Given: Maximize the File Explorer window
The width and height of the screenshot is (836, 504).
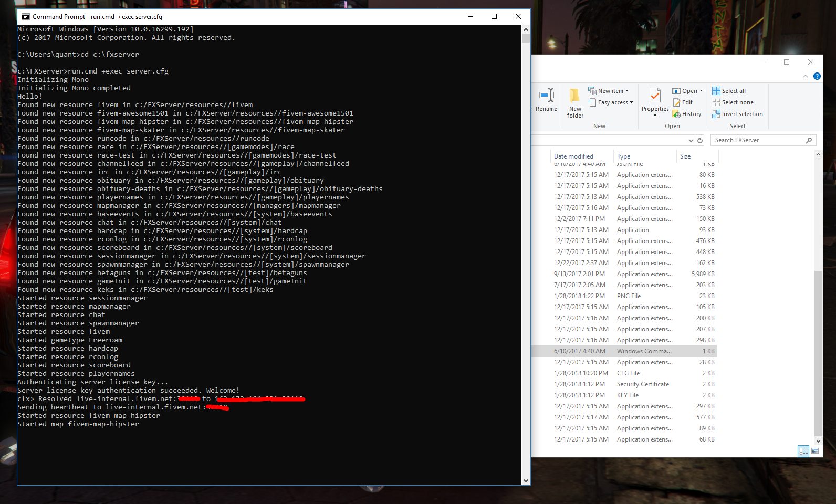Looking at the screenshot, I should [787, 62].
